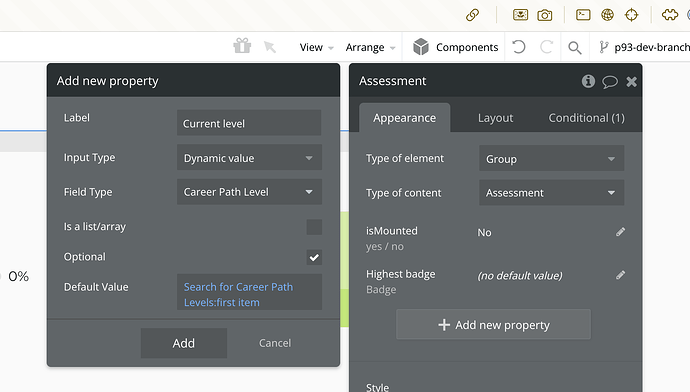Click the crosshair target icon
The image size is (690, 392).
[631, 15]
